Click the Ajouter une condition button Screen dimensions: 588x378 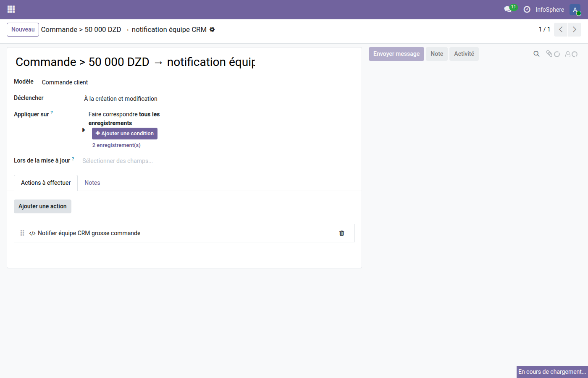[125, 134]
